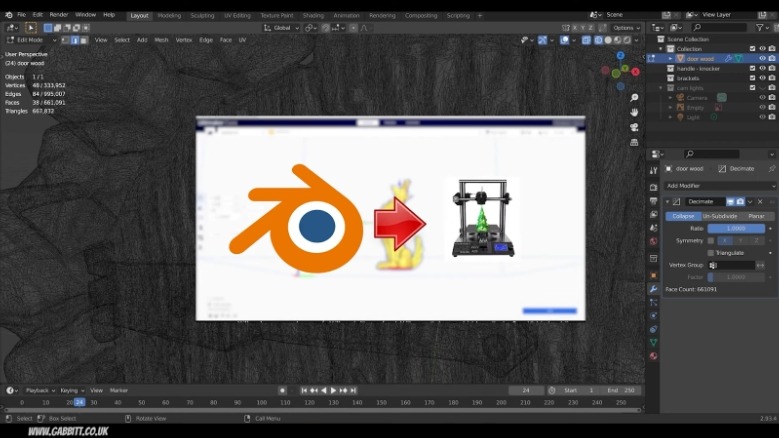Remove the Decimate modifier with X icon
The height and width of the screenshot is (439, 779).
coord(759,202)
